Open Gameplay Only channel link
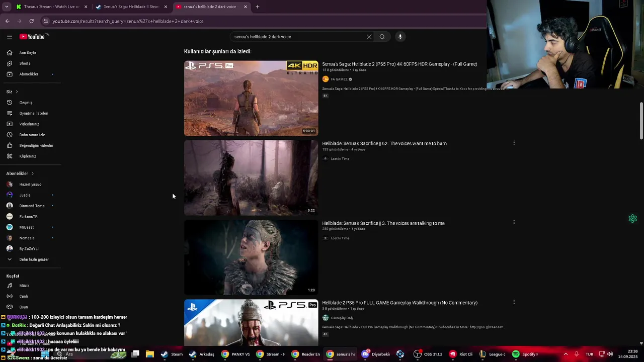The width and height of the screenshot is (644, 362). coord(342,318)
